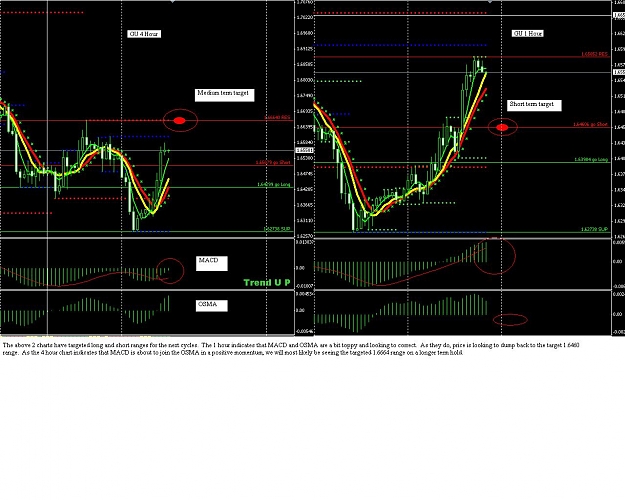This screenshot has width=625, height=500.
Task: Click the green "Trend UP" text
Action: (x=267, y=283)
